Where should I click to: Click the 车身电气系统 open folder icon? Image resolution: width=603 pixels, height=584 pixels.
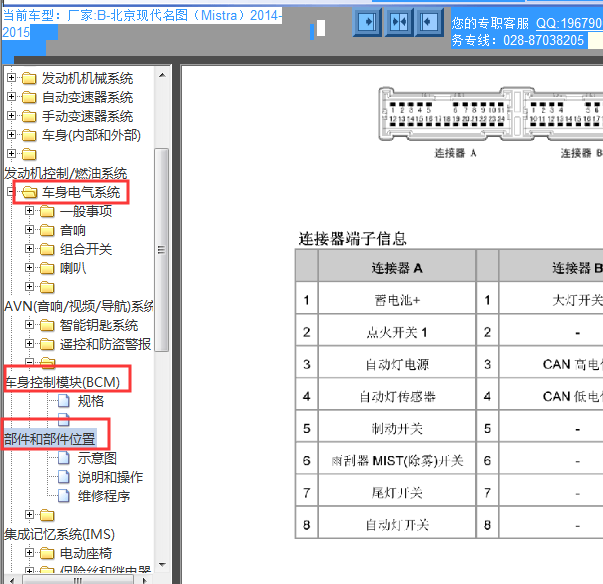point(30,192)
